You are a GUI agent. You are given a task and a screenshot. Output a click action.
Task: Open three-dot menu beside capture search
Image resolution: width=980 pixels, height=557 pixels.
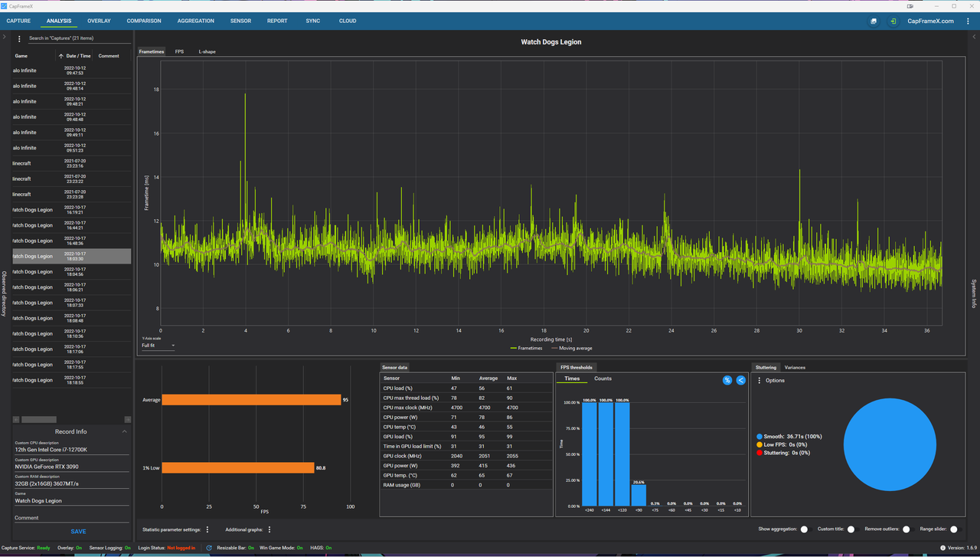point(20,38)
